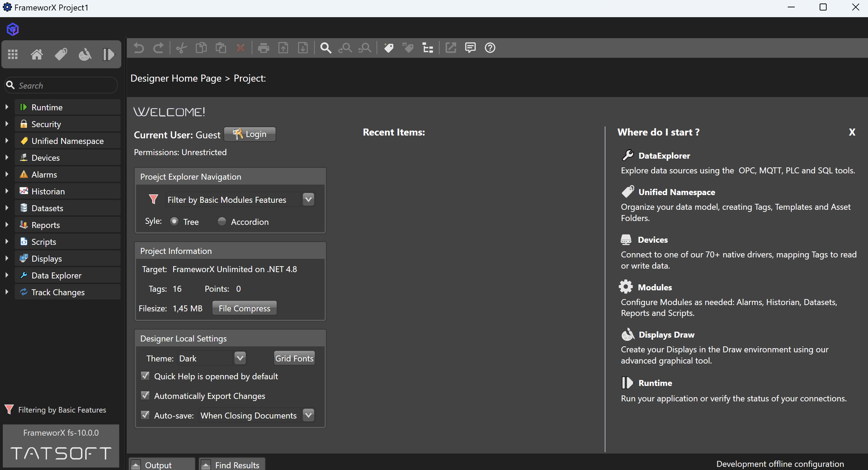Screen dimensions: 868x470
Task: Click the Find Previous icon
Action: pos(345,48)
